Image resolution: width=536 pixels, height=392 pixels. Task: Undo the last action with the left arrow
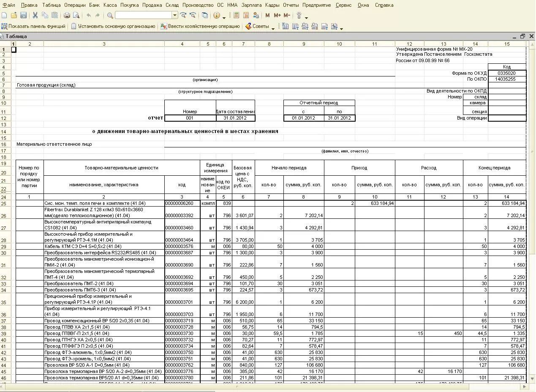click(x=88, y=15)
